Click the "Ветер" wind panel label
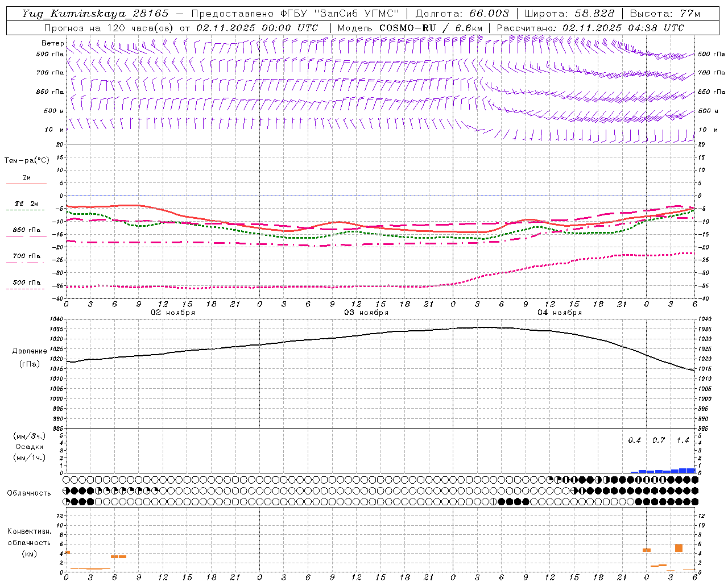The width and height of the screenshot is (728, 582). 52,43
